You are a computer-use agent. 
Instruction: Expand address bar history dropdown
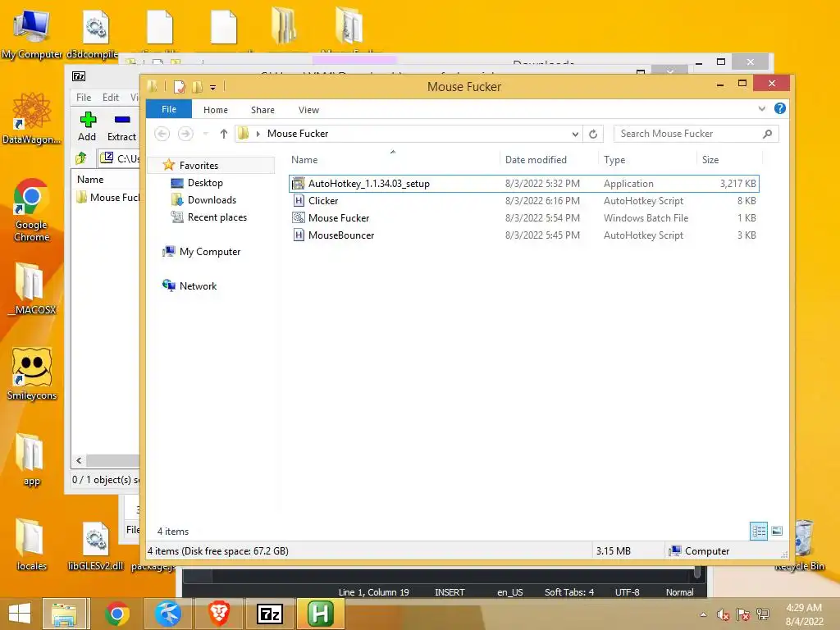[575, 134]
